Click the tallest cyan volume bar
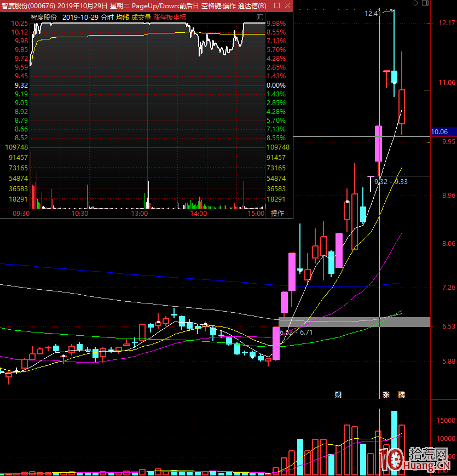The height and width of the screenshot is (476, 457). pos(394,443)
